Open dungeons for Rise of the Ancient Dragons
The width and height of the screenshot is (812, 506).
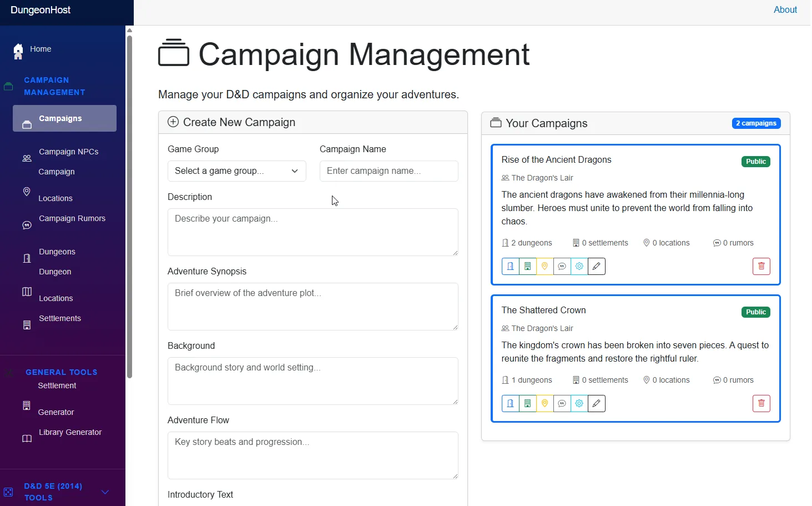click(510, 267)
